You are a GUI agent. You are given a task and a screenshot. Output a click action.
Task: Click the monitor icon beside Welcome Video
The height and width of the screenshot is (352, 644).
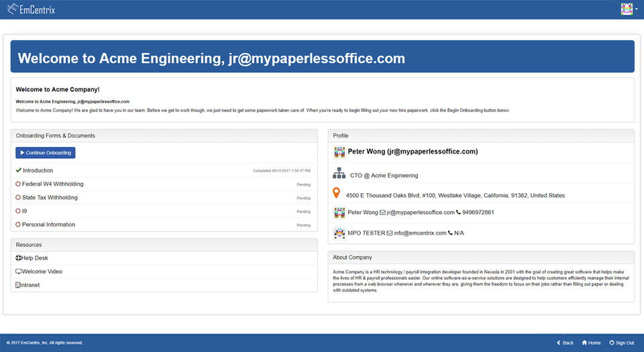pos(19,272)
